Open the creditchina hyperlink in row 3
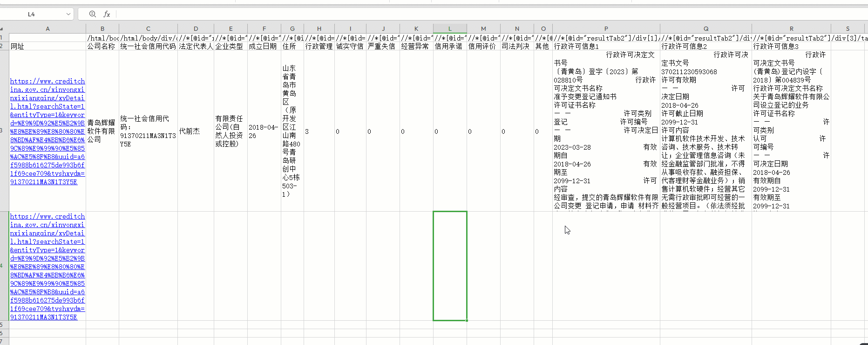This screenshot has width=868, height=345. [47, 131]
